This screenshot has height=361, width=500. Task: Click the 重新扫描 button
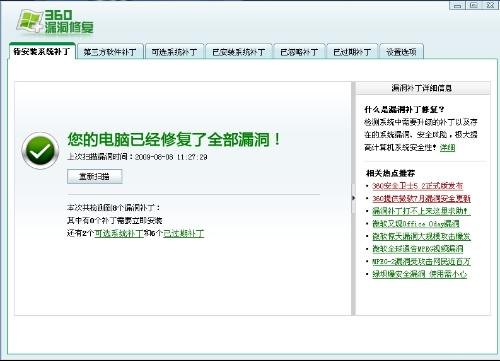tap(95, 176)
